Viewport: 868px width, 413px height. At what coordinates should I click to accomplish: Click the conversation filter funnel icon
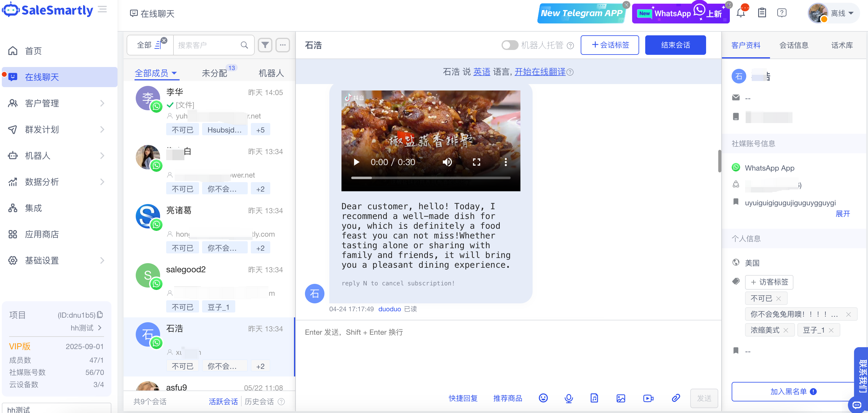click(265, 45)
